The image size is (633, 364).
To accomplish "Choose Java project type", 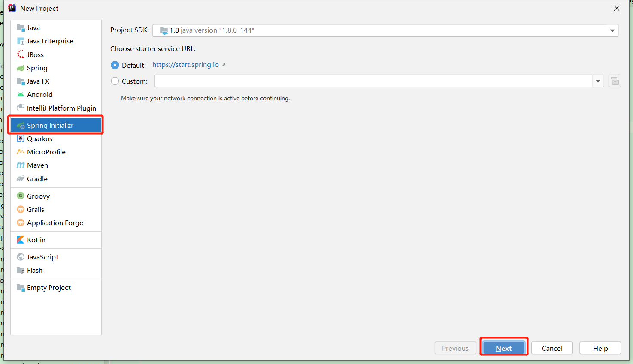I will (x=56, y=28).
